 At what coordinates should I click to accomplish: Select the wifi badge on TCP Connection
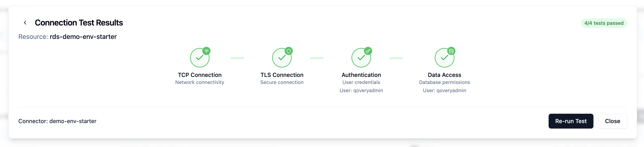[206, 51]
